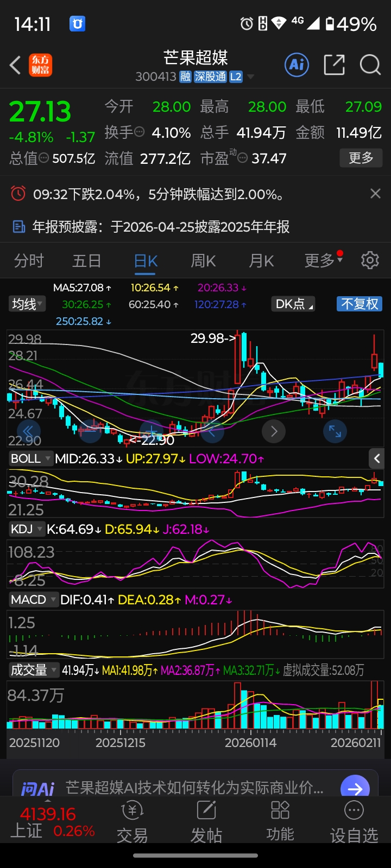
Task: Tap the 换手 info circle icon
Action: pyautogui.click(x=140, y=132)
